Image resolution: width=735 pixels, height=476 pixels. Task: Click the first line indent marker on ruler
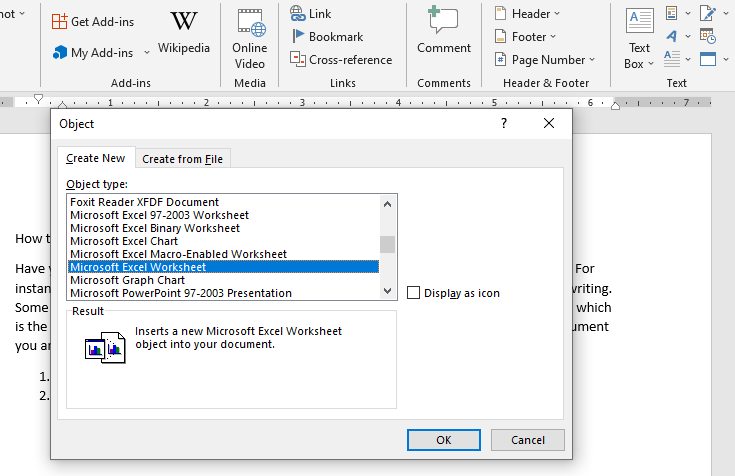point(38,98)
